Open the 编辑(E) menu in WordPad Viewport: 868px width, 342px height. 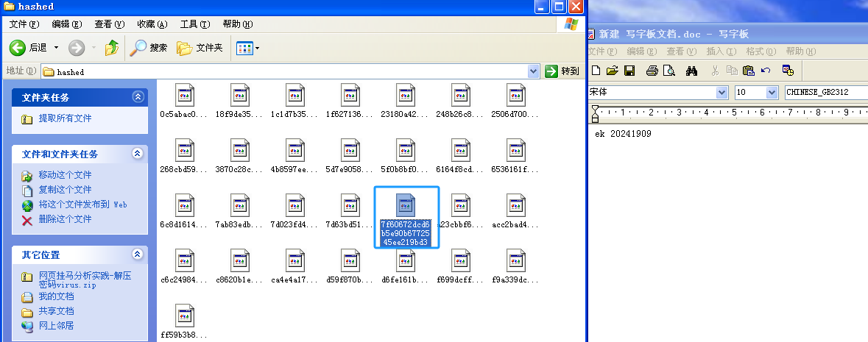click(x=641, y=51)
